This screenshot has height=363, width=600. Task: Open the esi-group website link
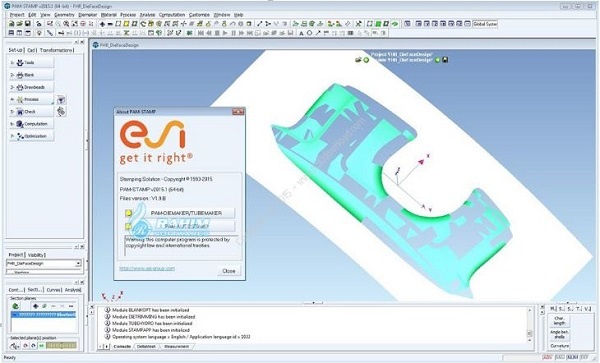coord(147,269)
